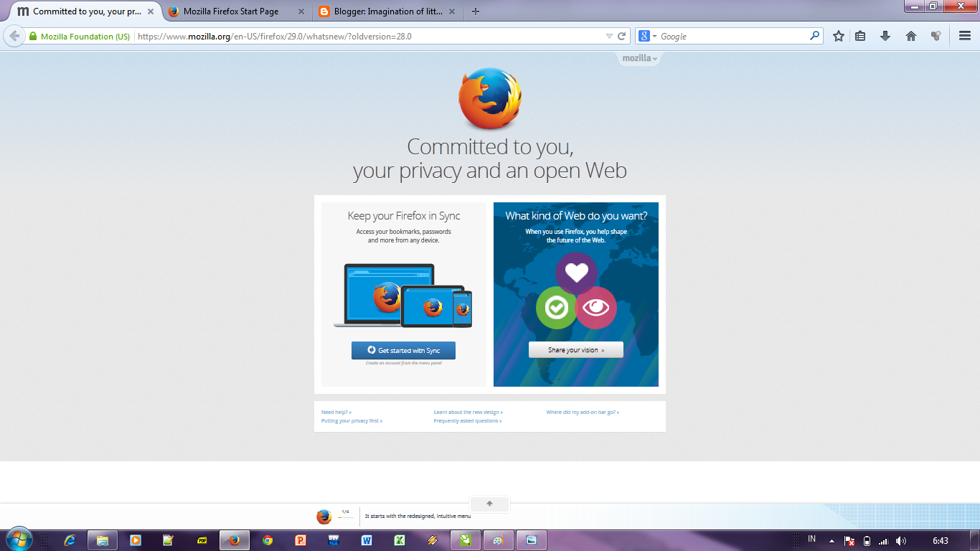Image resolution: width=980 pixels, height=551 pixels.
Task: Open Windows Media Player taskbar icon
Action: (136, 540)
